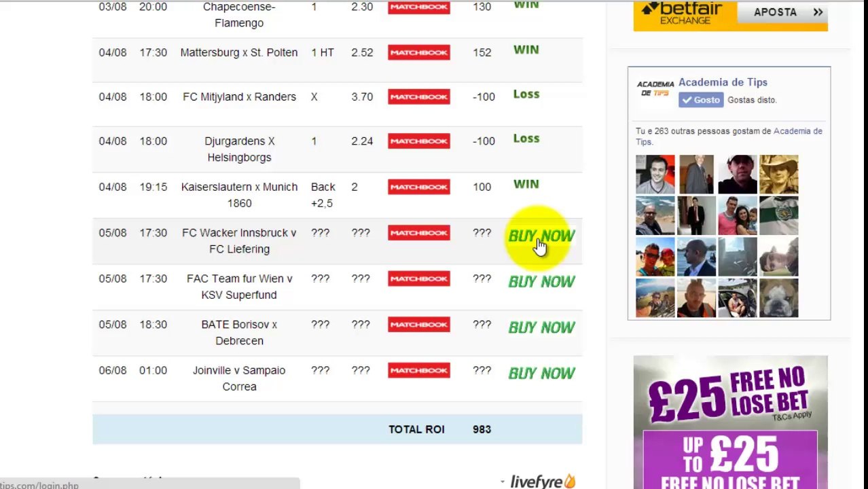This screenshot has height=489, width=868.
Task: Click the Academia de Tips logo
Action: tap(655, 88)
